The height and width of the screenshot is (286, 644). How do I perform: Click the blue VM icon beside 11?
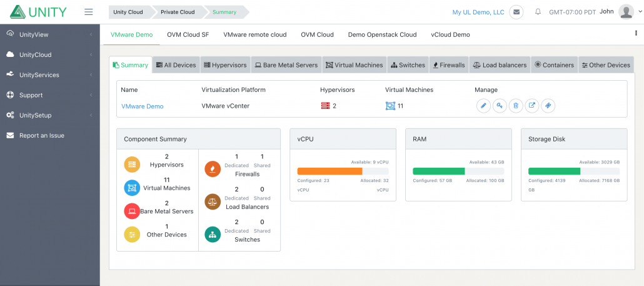pyautogui.click(x=390, y=106)
